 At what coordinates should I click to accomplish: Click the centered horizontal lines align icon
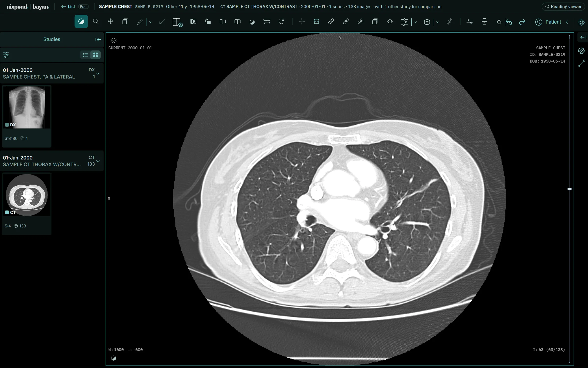point(484,22)
